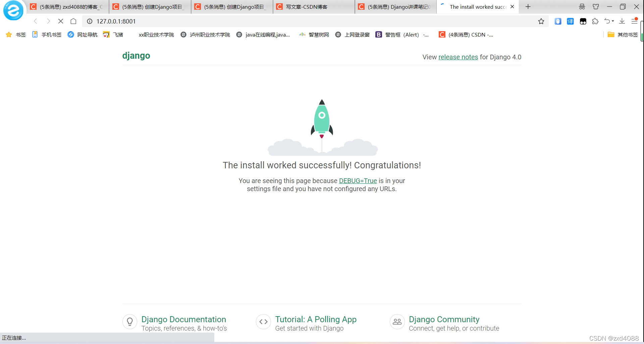Expand the undo closed tab dropdown arrow

613,21
